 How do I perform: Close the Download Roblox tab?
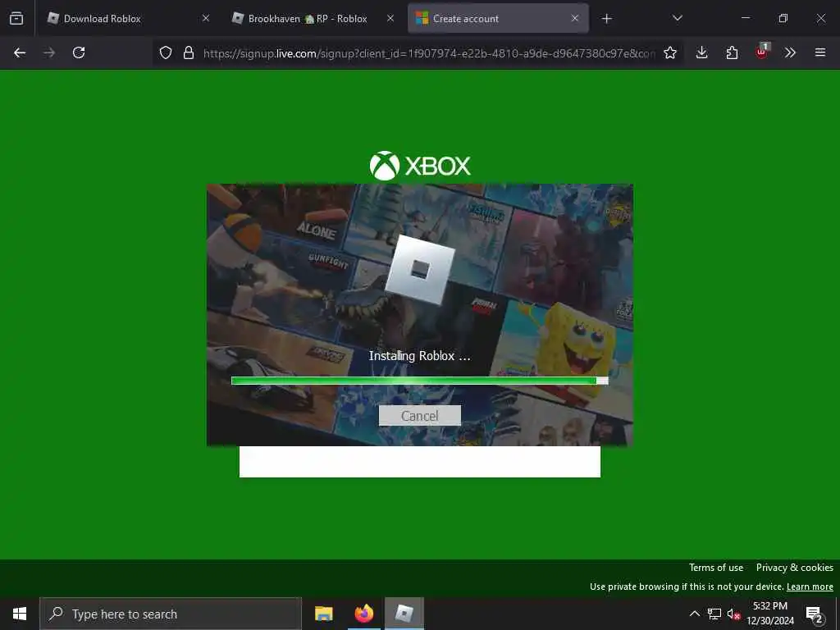tap(206, 18)
